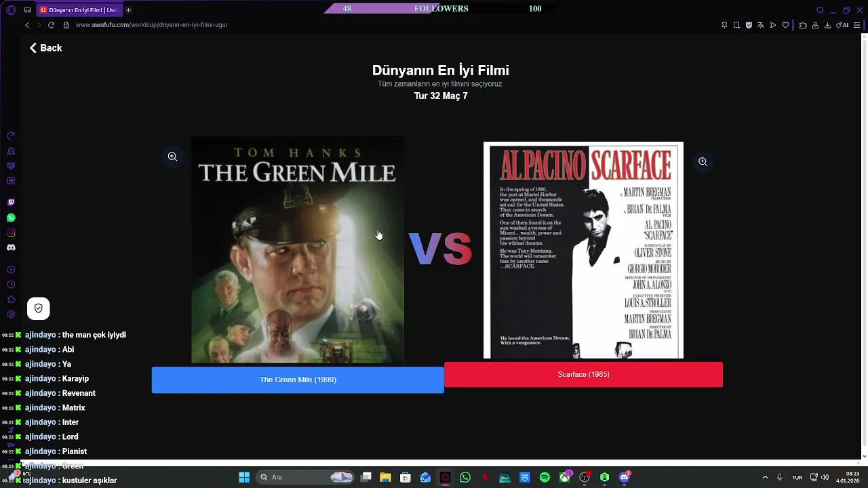Open File Explorer from taskbar
This screenshot has width=868, height=488.
coord(385,477)
